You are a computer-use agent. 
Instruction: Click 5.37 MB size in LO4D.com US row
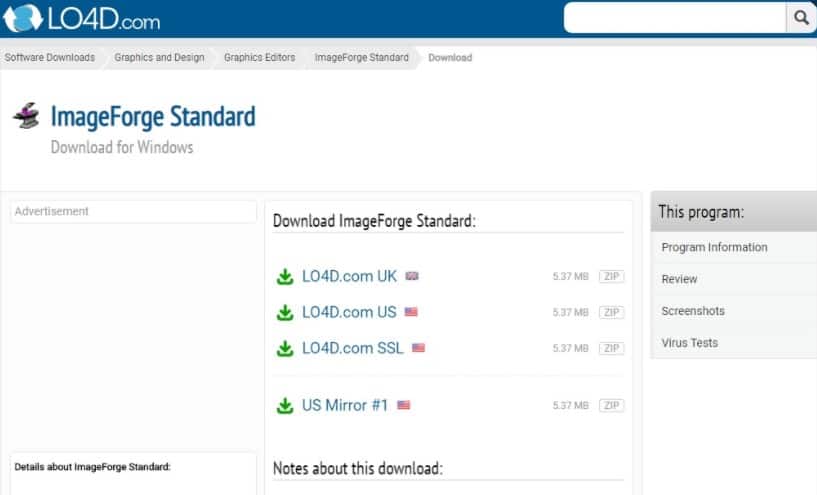[571, 313]
